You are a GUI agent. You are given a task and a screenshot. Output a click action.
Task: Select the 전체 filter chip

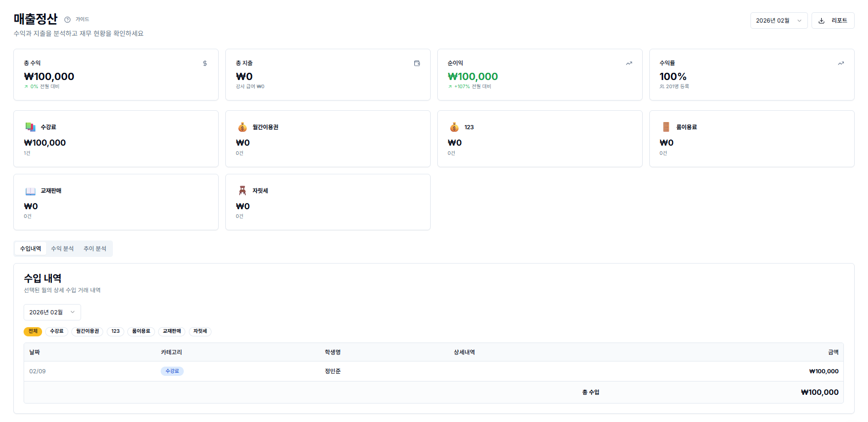pyautogui.click(x=33, y=331)
